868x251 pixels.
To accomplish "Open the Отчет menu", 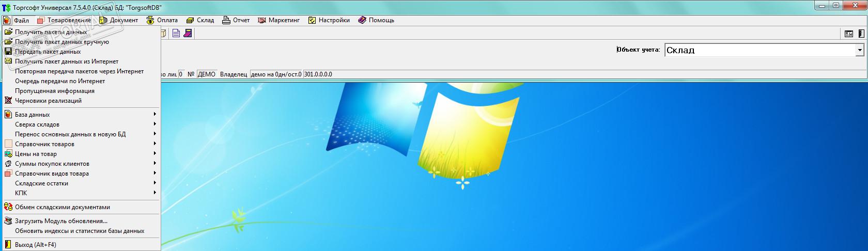I will click(x=236, y=20).
